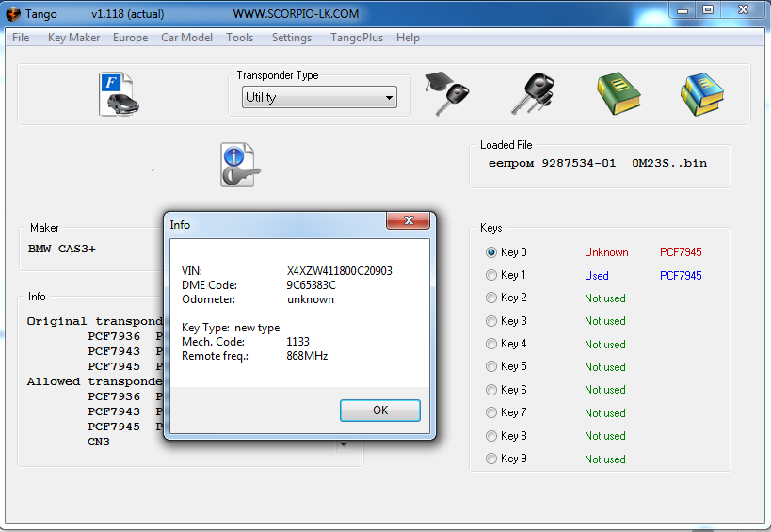Open the single green book icon

click(x=618, y=93)
